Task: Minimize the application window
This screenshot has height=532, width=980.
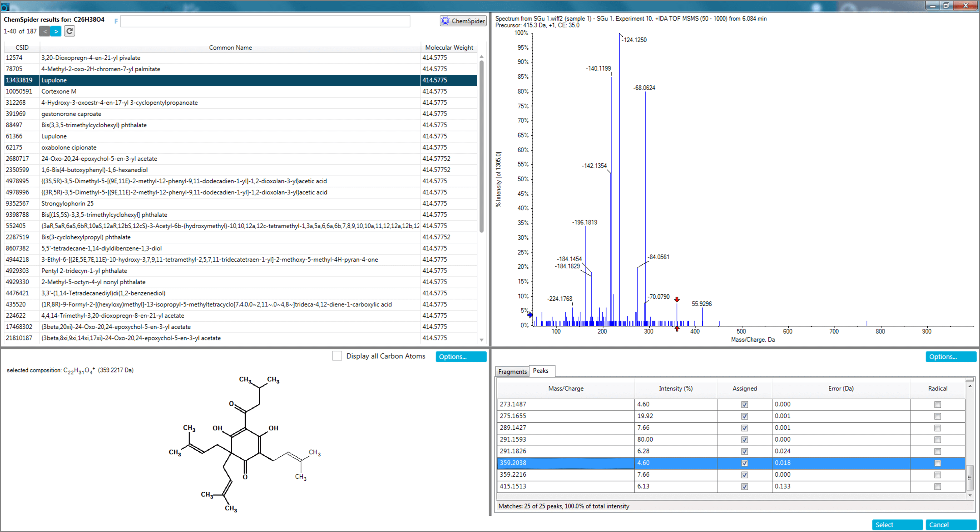Action: pos(932,5)
